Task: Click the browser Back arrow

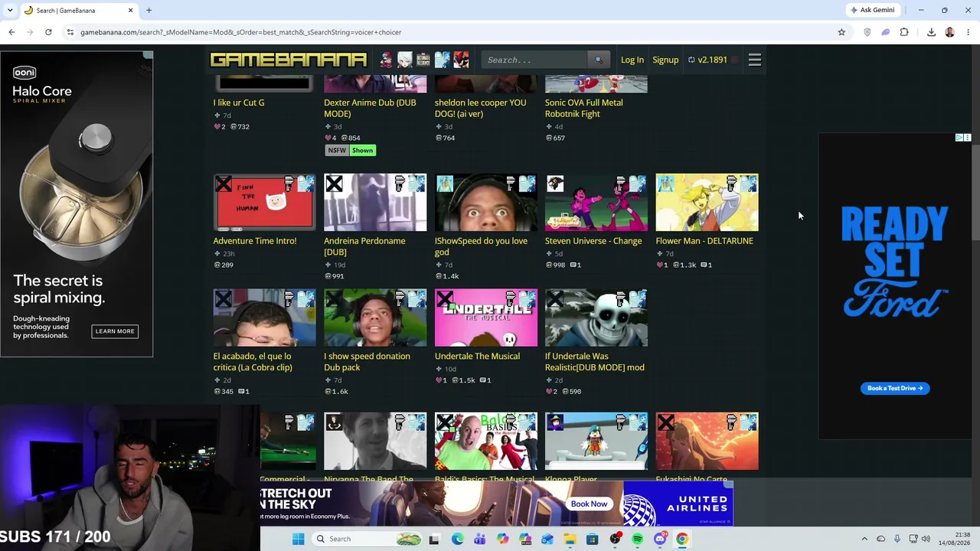Action: coord(11,32)
